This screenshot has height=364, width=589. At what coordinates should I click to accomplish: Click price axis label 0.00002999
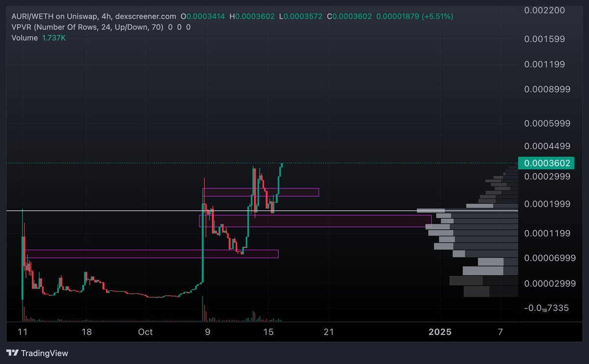[550, 283]
